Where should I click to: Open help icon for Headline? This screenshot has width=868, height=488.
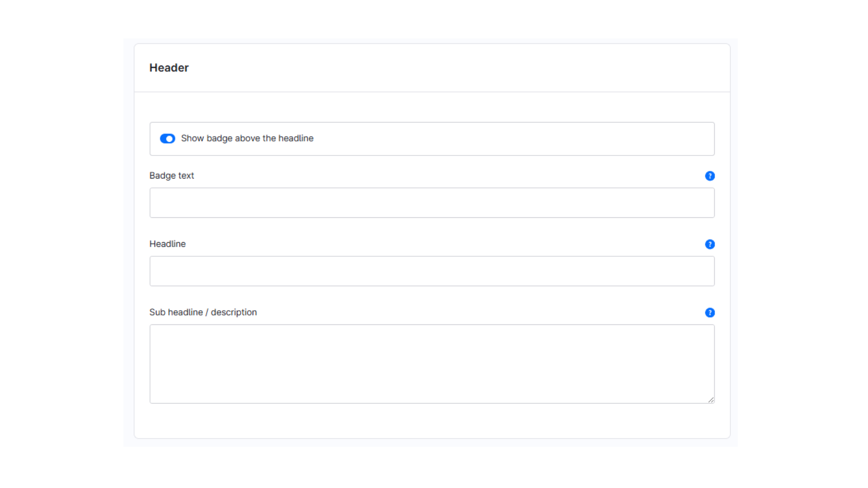tap(710, 244)
